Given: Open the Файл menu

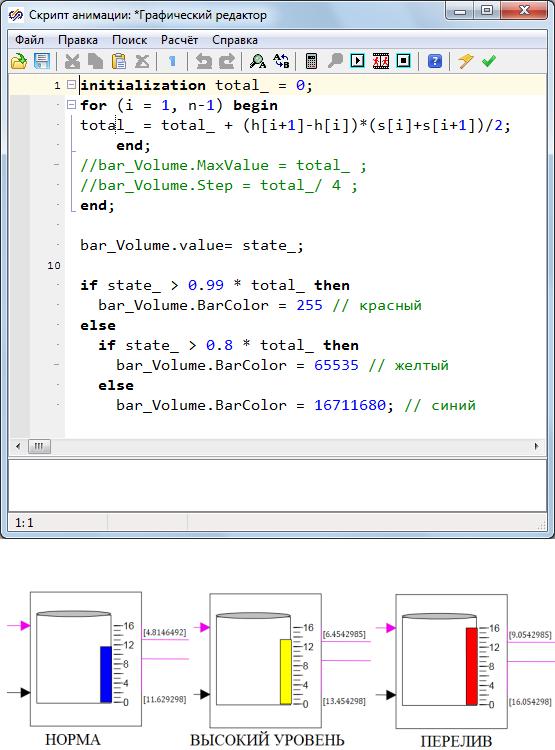Looking at the screenshot, I should pos(29,40).
